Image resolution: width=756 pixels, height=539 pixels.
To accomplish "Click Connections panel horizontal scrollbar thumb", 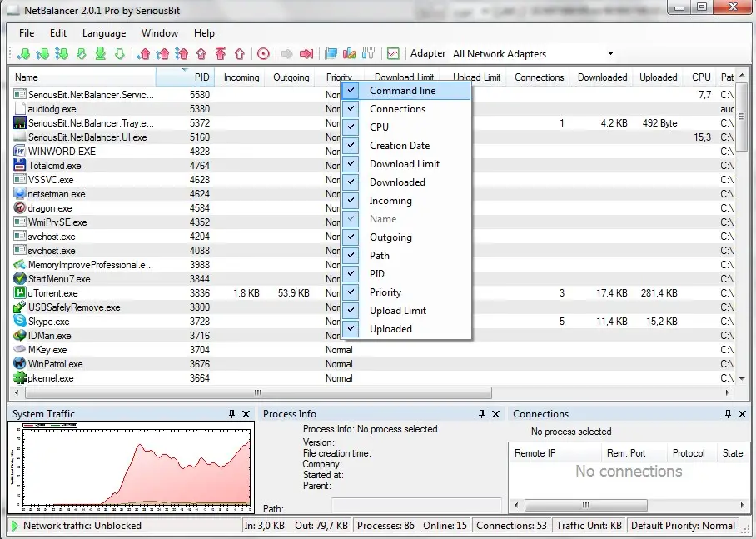I will pyautogui.click(x=586, y=505).
